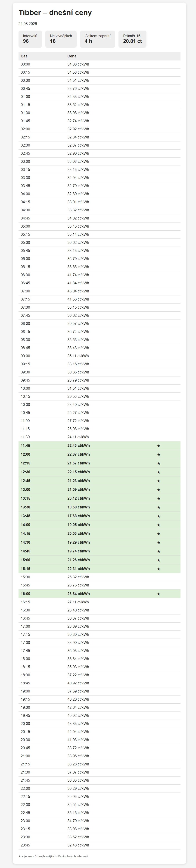Select the 00:00 row with 34.88 ct/kWh

pos(99,64)
